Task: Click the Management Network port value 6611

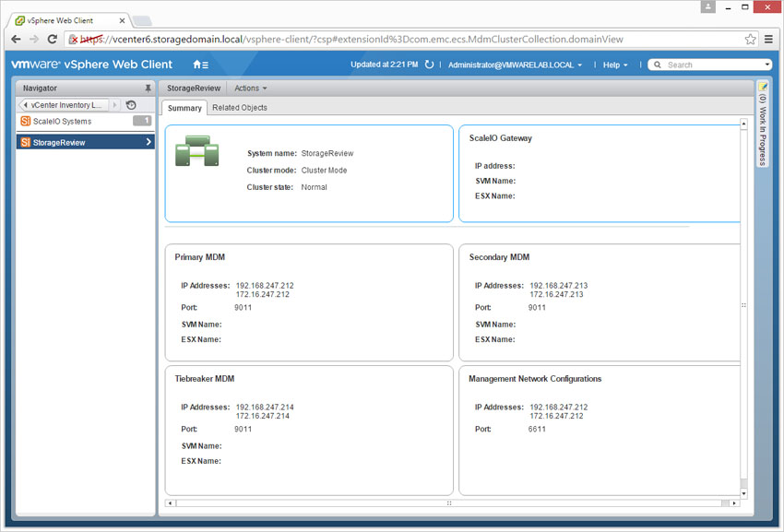Action: pyautogui.click(x=537, y=429)
